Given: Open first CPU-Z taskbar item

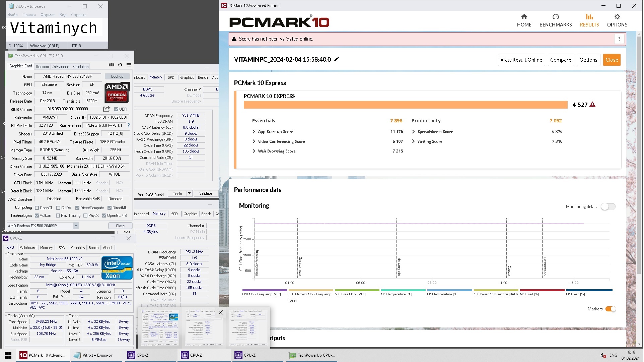Looking at the screenshot, I should pos(150,355).
